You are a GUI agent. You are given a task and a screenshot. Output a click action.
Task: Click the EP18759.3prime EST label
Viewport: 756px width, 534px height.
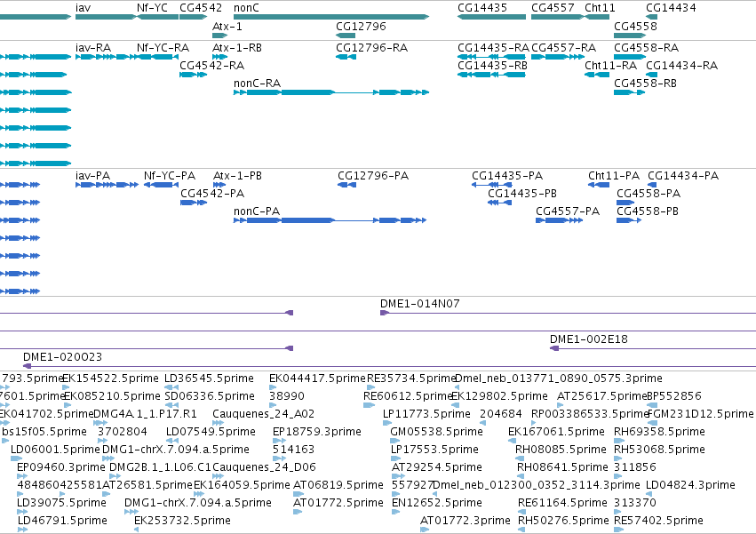(x=317, y=432)
